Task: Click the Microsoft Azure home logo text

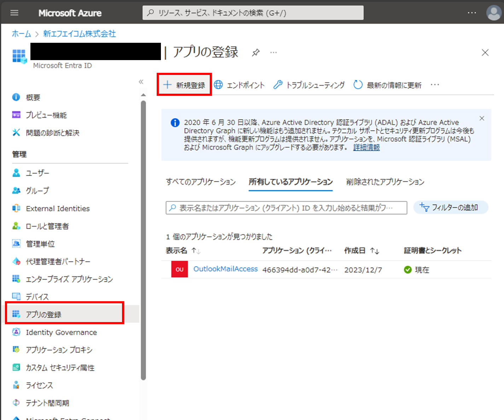Action: point(70,13)
